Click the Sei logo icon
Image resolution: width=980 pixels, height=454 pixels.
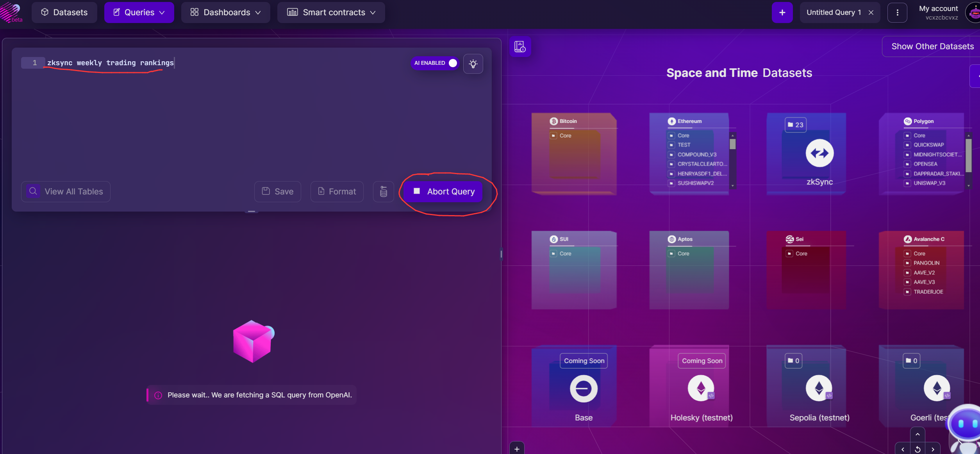coord(789,239)
